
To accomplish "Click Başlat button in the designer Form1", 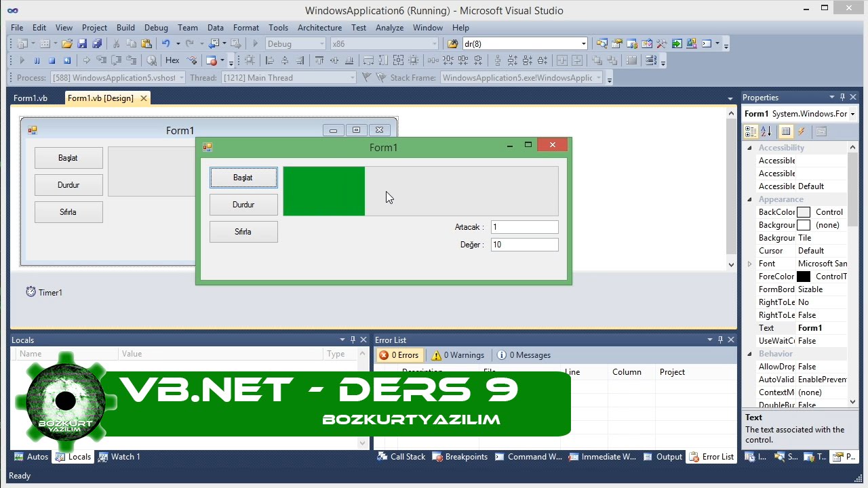I will (68, 158).
